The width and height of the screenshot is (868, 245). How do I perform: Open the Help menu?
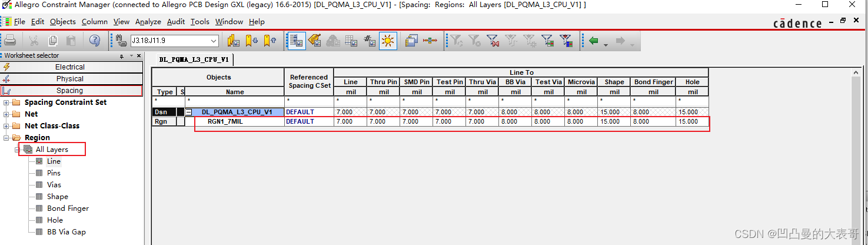coord(257,22)
